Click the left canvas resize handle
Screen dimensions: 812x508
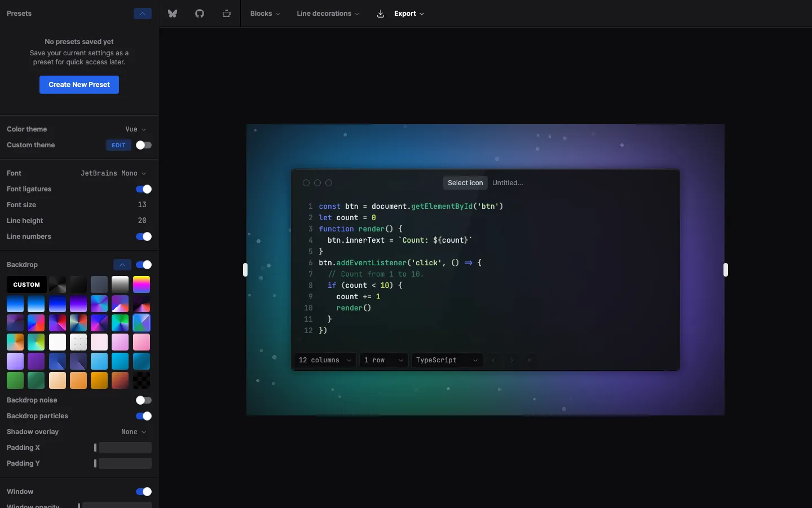[x=245, y=270]
